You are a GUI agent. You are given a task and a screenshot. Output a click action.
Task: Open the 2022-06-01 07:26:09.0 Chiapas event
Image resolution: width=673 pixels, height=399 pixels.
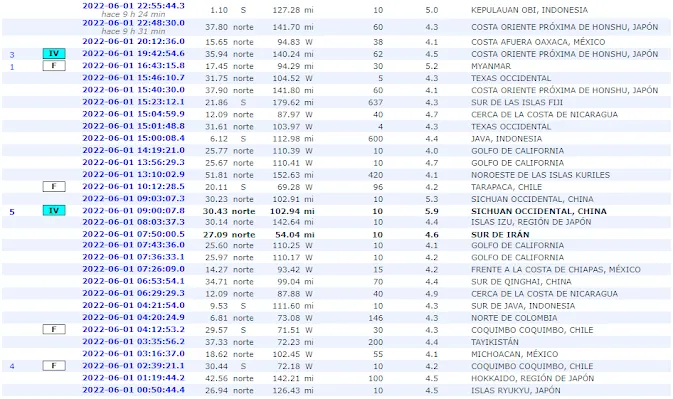pos(133,269)
